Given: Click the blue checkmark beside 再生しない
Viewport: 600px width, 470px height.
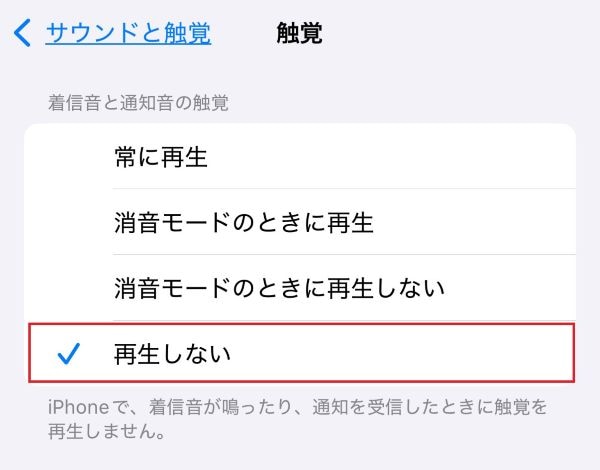Looking at the screenshot, I should [68, 353].
